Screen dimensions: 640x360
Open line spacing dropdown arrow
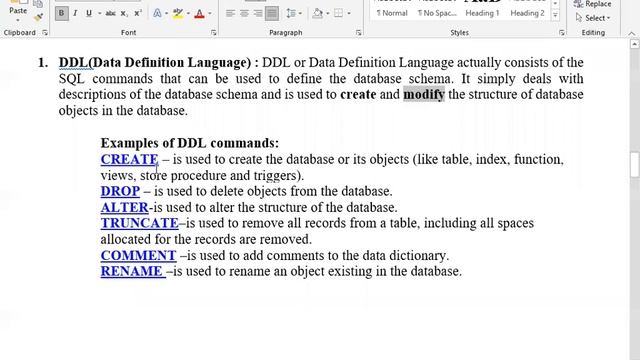pos(300,13)
